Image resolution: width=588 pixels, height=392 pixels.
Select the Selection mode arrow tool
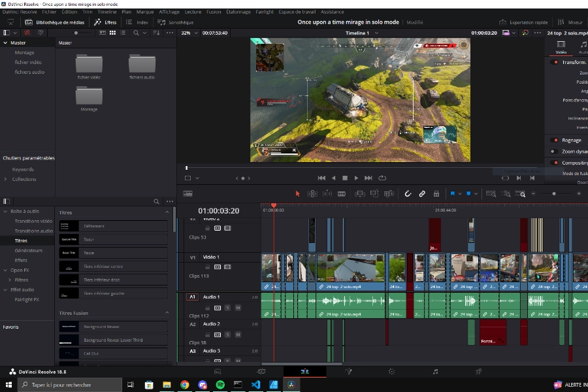pos(298,193)
